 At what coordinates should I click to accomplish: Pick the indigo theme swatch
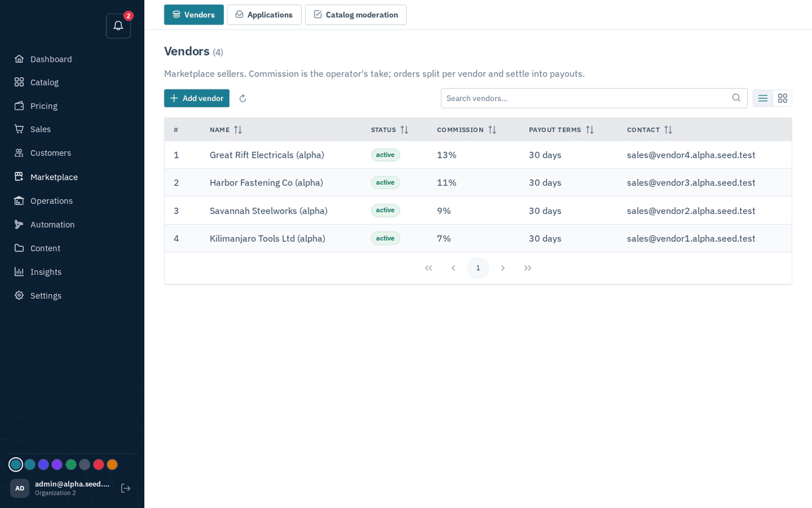pos(43,465)
